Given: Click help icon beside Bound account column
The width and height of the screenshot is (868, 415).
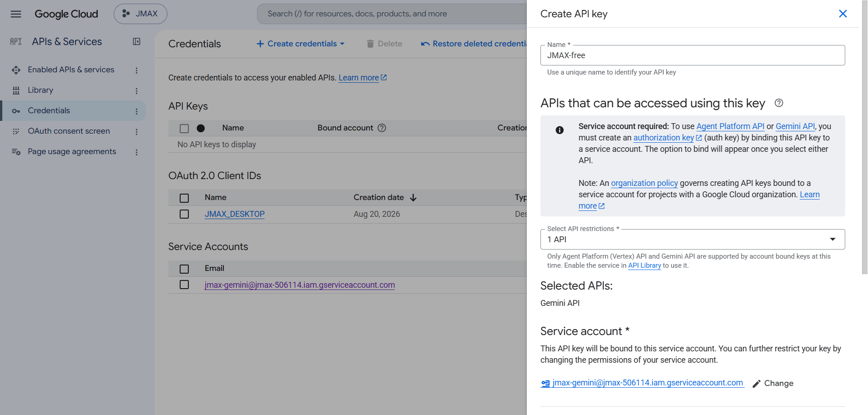Looking at the screenshot, I should 382,128.
